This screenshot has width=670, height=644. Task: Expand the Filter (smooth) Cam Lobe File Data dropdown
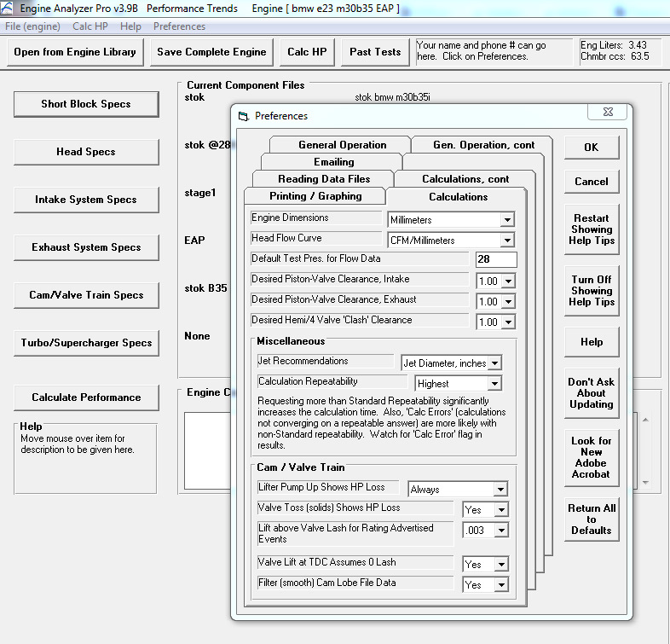pos(501,584)
